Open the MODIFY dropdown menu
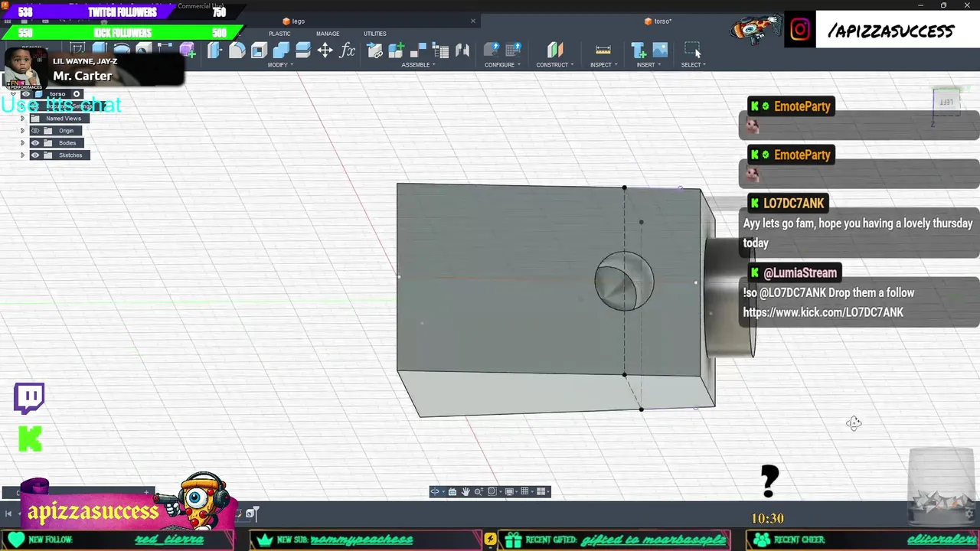The image size is (980, 551). (279, 65)
